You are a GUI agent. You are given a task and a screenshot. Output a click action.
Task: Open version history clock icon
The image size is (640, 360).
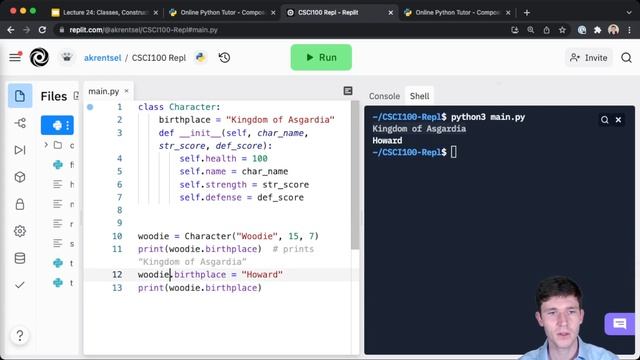point(224,58)
